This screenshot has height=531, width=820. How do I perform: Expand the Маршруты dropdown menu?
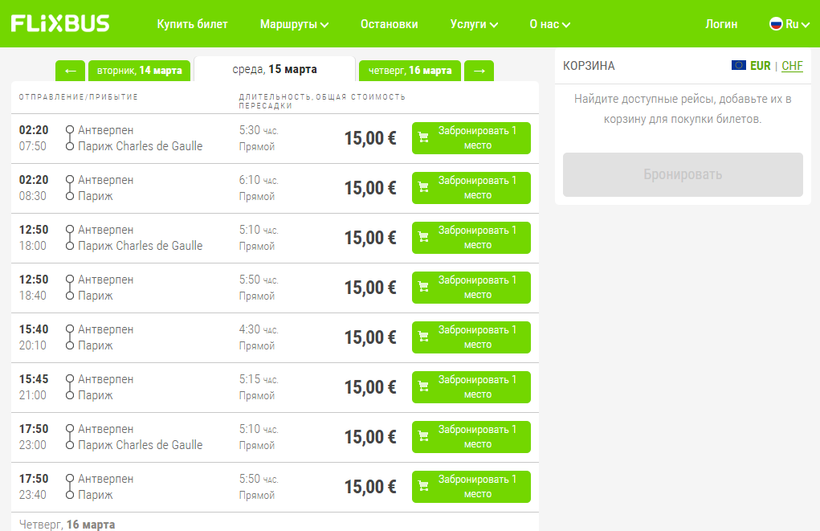point(294,24)
